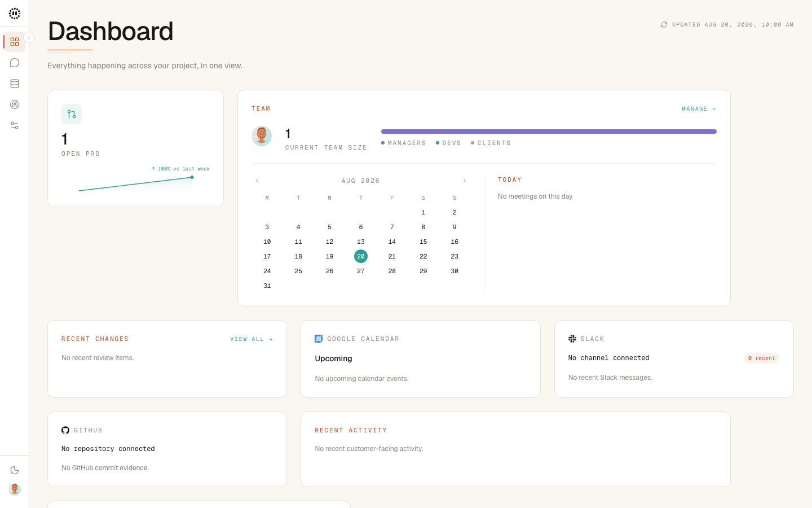Click the AUG 2026 month label

[x=361, y=181]
